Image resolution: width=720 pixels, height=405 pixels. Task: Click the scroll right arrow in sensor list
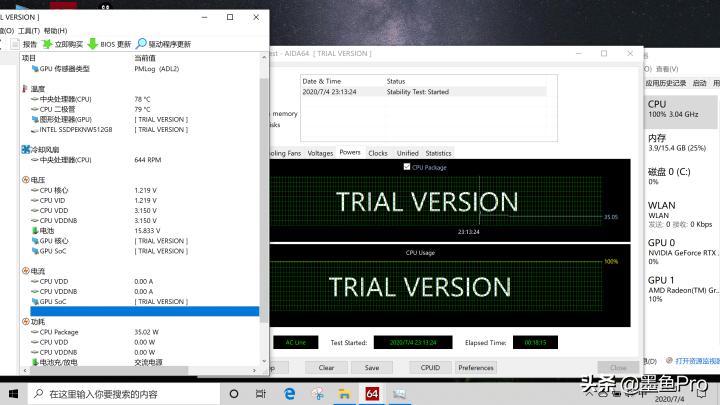click(x=254, y=370)
